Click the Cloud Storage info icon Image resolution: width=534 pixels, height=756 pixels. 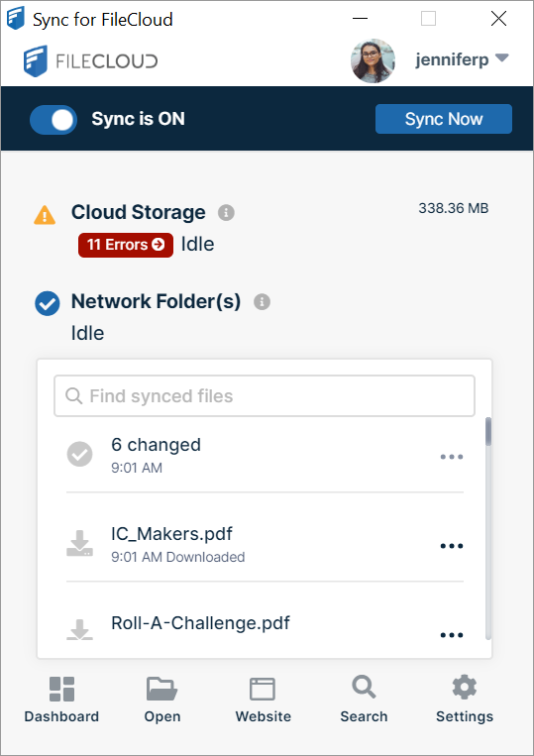click(x=226, y=213)
